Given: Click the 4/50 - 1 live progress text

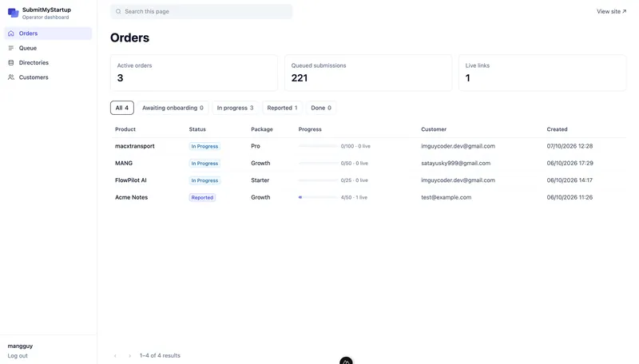Looking at the screenshot, I should click(x=354, y=197).
